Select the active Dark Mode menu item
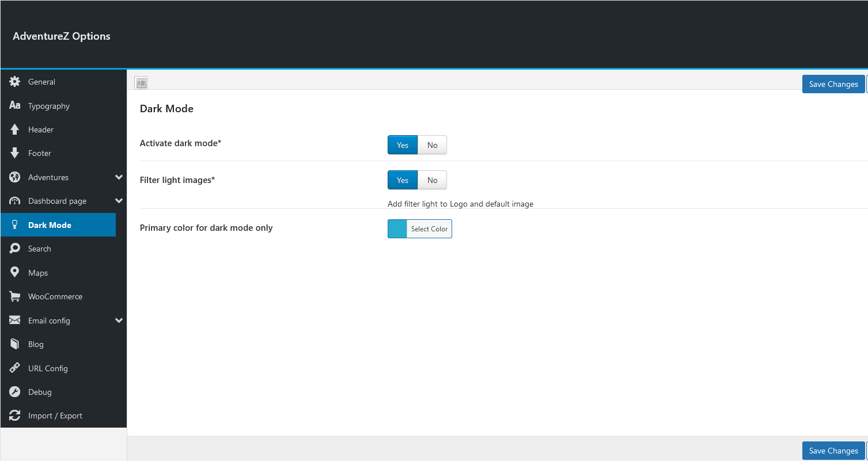Screen dimensions: 868x461 click(x=58, y=225)
